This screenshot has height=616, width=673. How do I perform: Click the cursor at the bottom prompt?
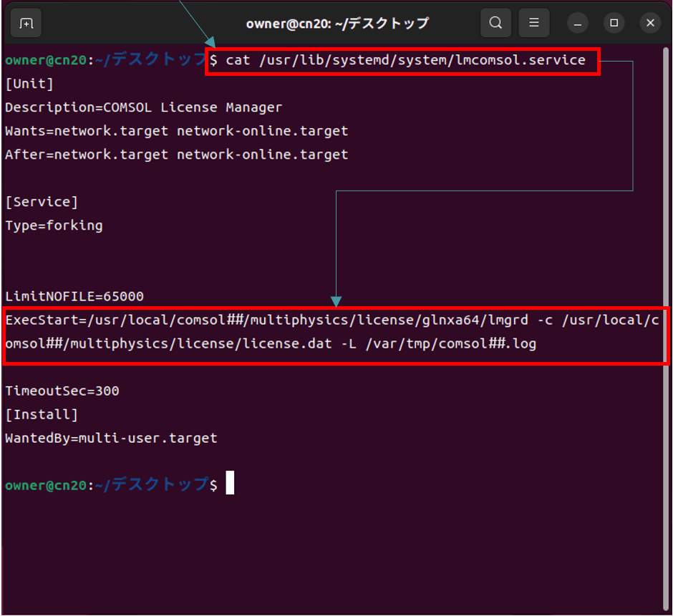[x=230, y=484]
